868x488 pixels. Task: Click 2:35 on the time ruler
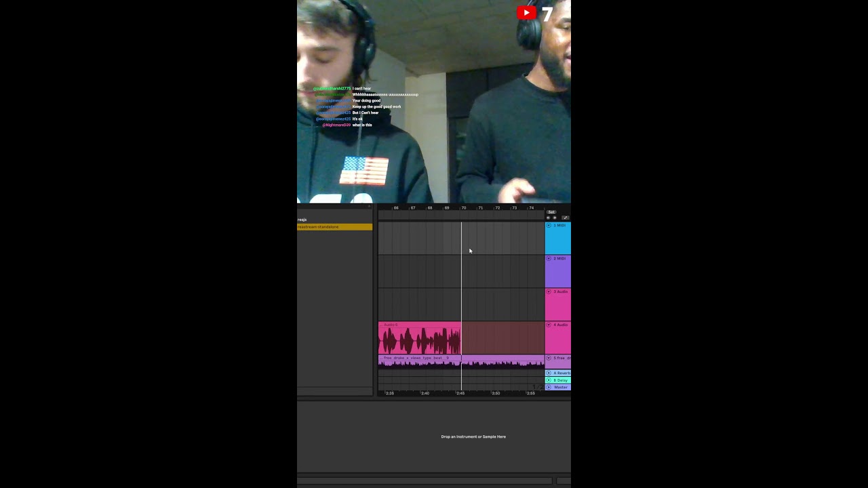pyautogui.click(x=390, y=393)
